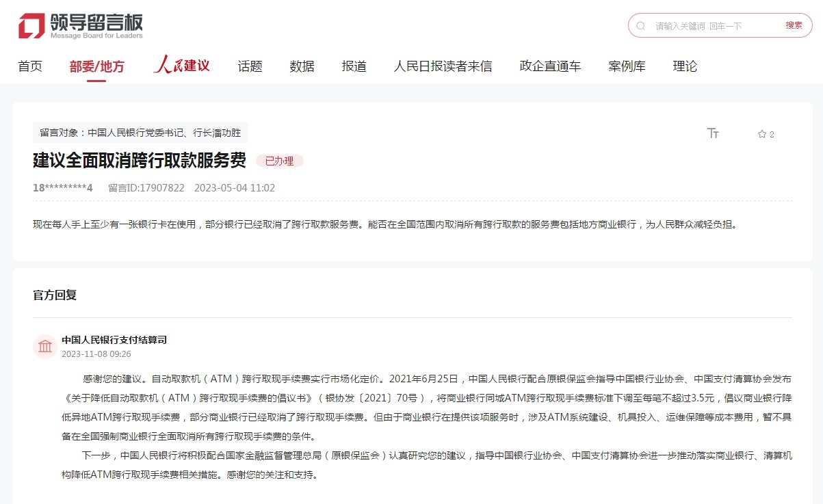Toggle font size with the Tt control
The height and width of the screenshot is (504, 823).
713,134
